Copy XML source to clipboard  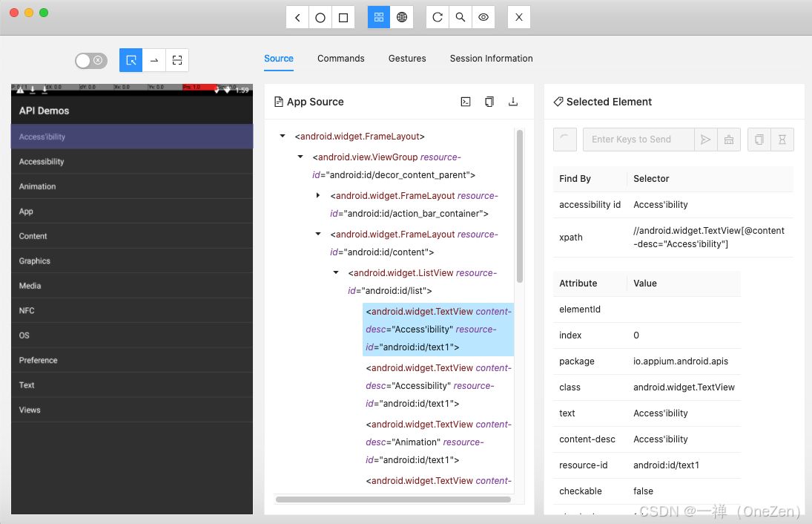[489, 102]
